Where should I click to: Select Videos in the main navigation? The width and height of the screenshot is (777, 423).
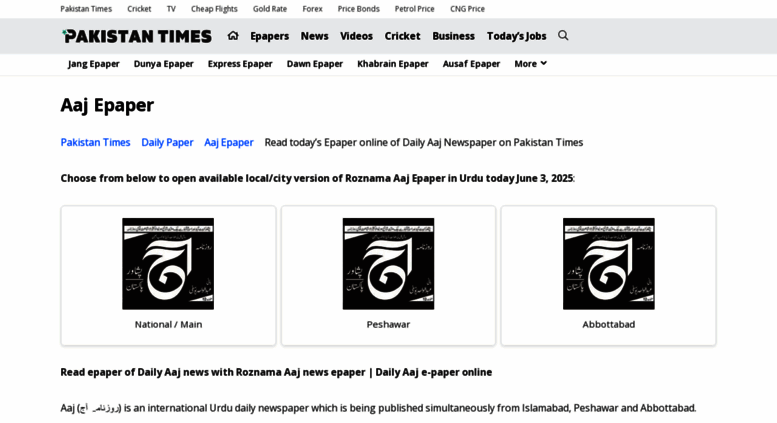(356, 36)
